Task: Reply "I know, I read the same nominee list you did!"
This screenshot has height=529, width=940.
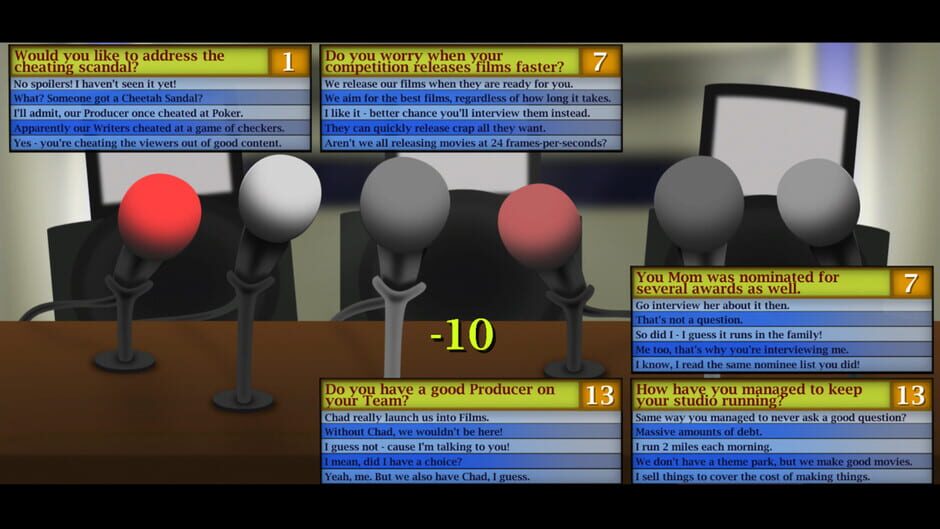Action: click(782, 365)
